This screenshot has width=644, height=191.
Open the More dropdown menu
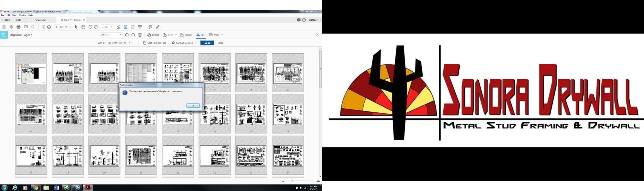[x=216, y=35]
